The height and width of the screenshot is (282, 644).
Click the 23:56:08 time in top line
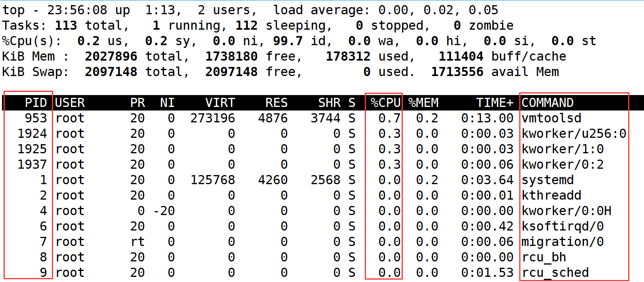(77, 10)
